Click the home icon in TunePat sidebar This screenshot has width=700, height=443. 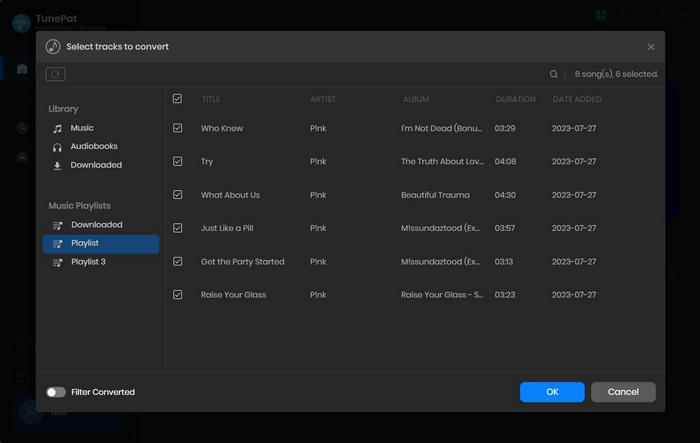(x=22, y=69)
